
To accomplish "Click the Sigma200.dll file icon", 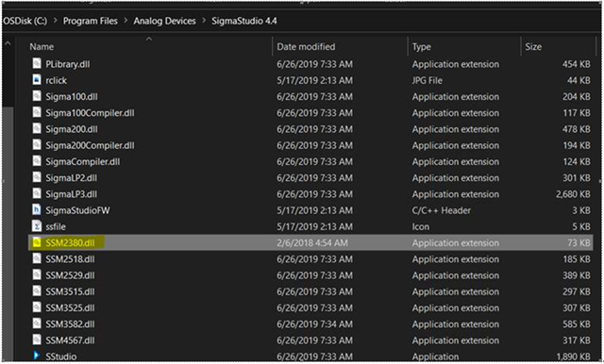I will [37, 128].
